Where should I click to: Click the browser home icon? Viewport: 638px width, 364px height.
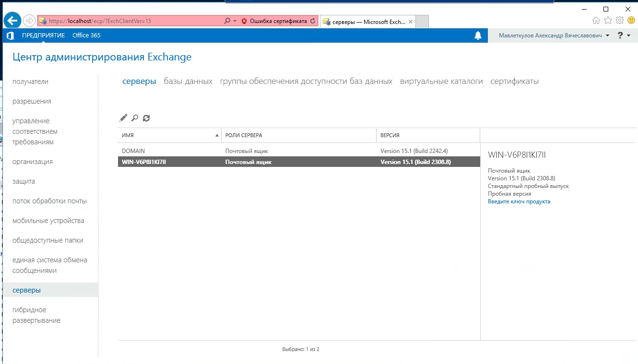coord(596,21)
